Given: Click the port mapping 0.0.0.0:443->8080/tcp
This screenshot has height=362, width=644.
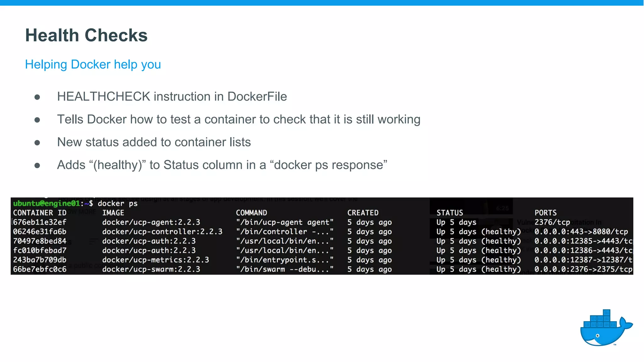Looking at the screenshot, I should coord(581,232).
